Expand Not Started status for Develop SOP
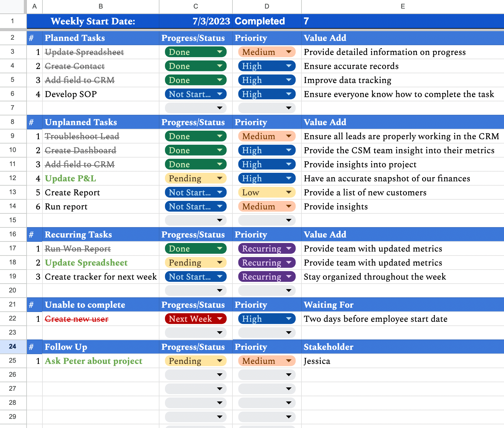 click(219, 94)
